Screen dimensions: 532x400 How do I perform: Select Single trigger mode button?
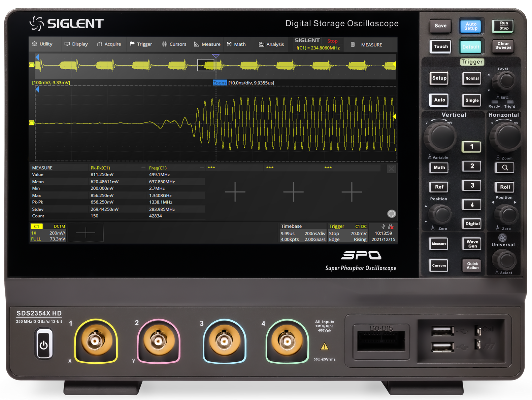point(472,100)
